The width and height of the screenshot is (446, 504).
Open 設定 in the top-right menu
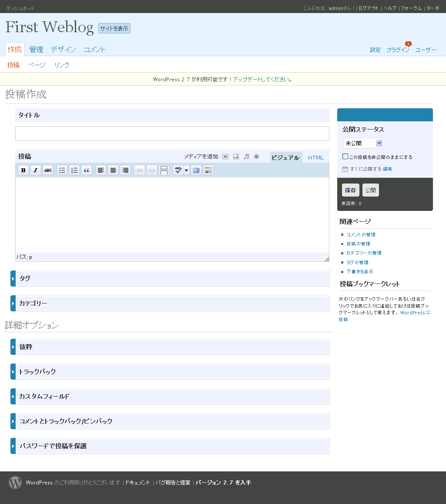(x=375, y=50)
